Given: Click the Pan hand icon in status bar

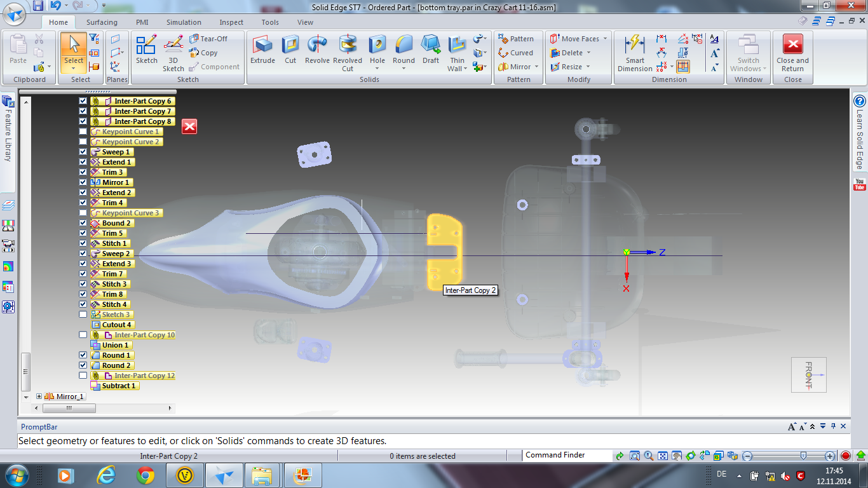Looking at the screenshot, I should [677, 456].
